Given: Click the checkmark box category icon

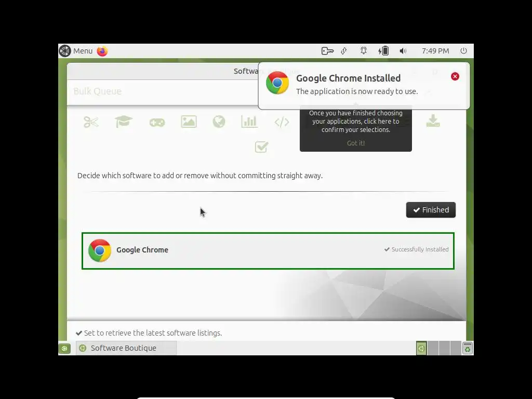Looking at the screenshot, I should tap(262, 147).
